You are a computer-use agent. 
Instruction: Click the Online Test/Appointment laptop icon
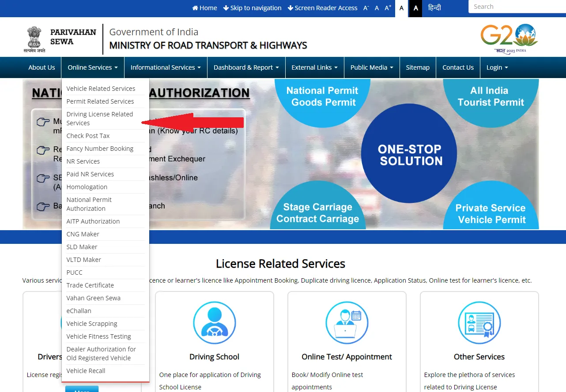coord(347,323)
